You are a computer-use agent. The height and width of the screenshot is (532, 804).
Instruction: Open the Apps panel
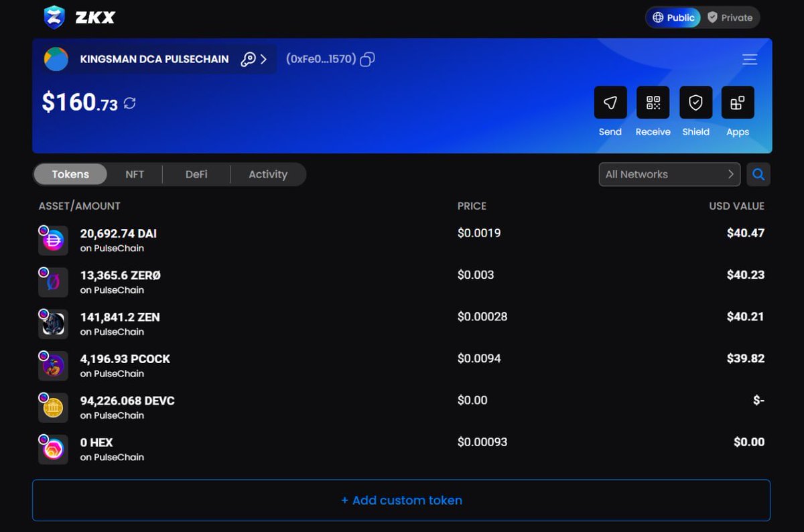pyautogui.click(x=738, y=103)
